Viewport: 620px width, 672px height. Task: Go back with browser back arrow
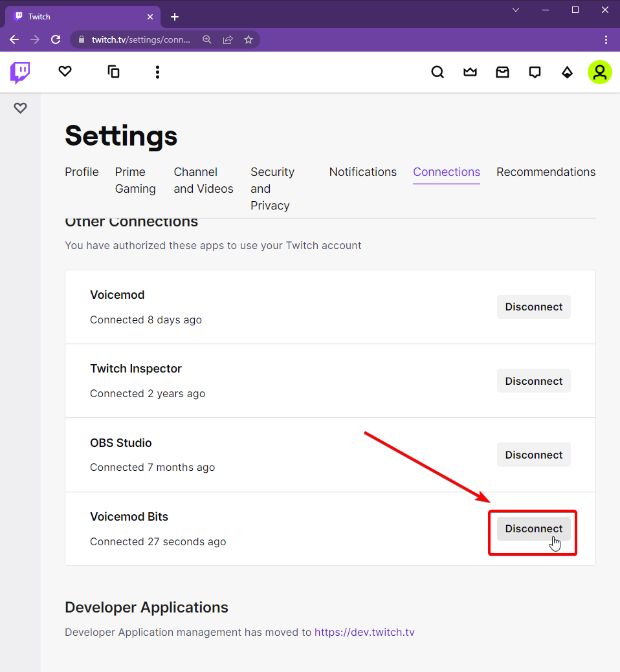[14, 39]
